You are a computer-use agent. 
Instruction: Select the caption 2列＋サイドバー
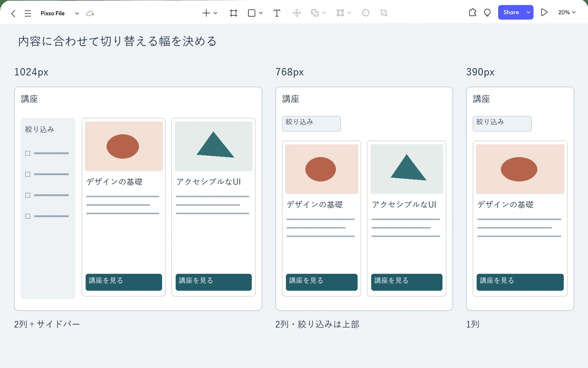pos(47,324)
